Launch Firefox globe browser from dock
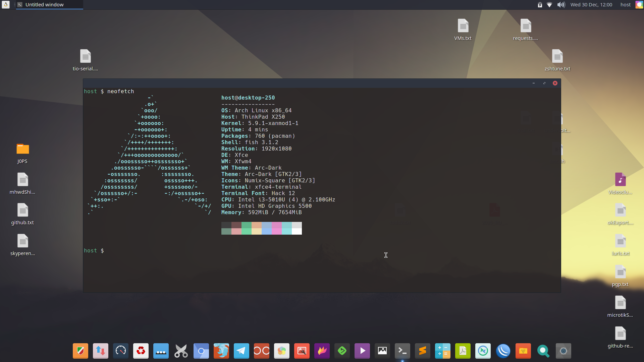Image resolution: width=644 pixels, height=362 pixels. click(221, 351)
